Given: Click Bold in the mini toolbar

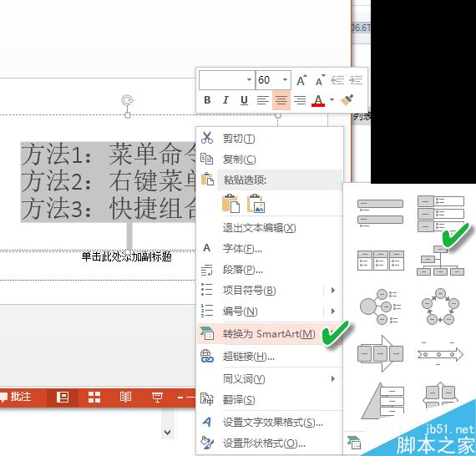Looking at the screenshot, I should pyautogui.click(x=207, y=100).
